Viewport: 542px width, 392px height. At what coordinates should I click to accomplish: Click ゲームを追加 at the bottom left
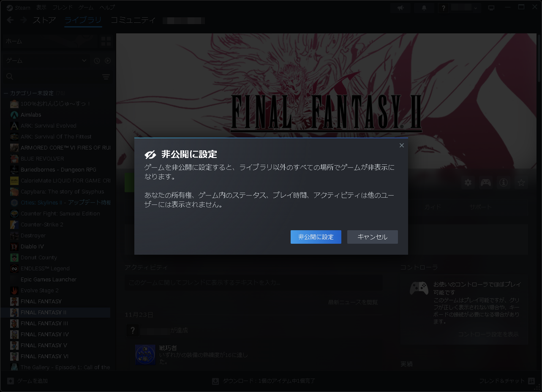tap(28, 381)
